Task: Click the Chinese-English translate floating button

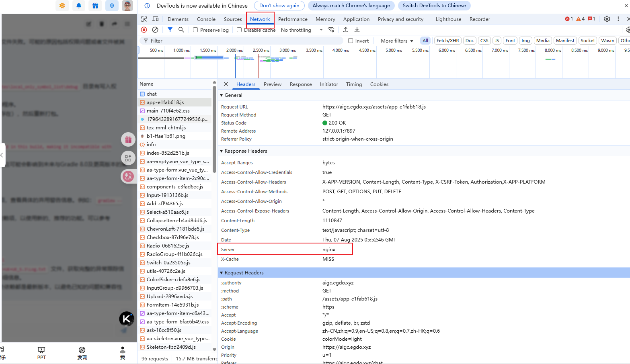Action: (x=128, y=176)
